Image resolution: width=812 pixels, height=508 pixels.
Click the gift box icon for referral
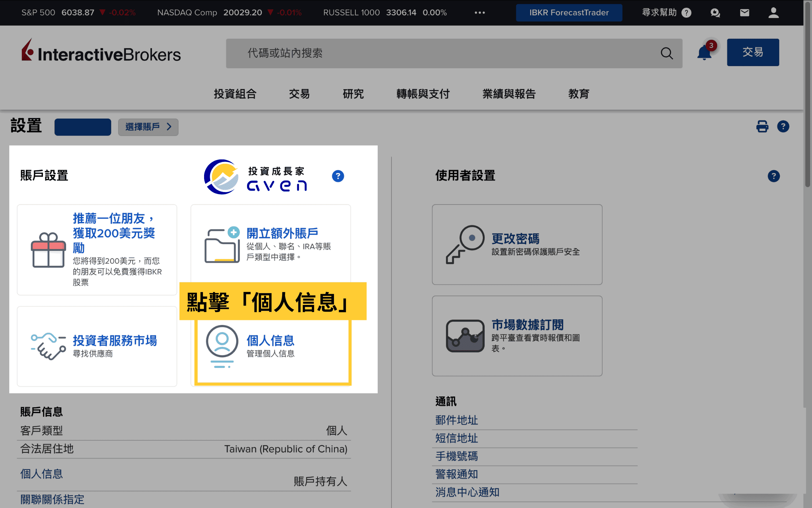[48, 250]
